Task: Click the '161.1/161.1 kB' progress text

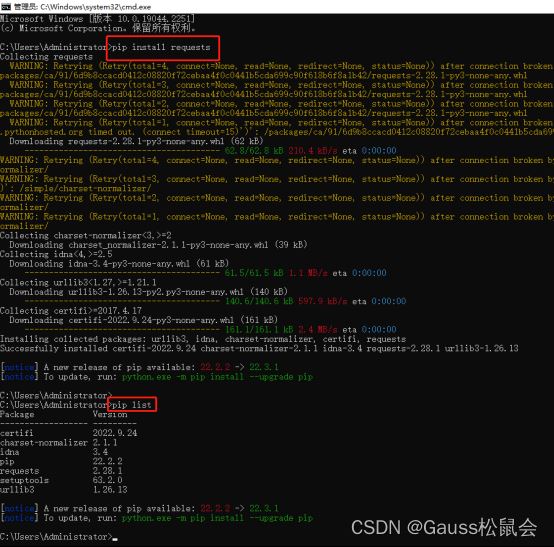Action: click(259, 329)
